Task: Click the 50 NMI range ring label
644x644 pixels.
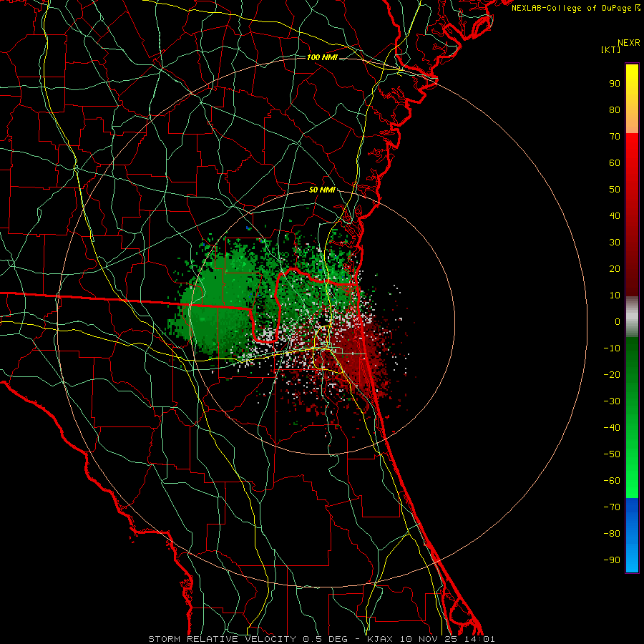Action: [x=322, y=190]
